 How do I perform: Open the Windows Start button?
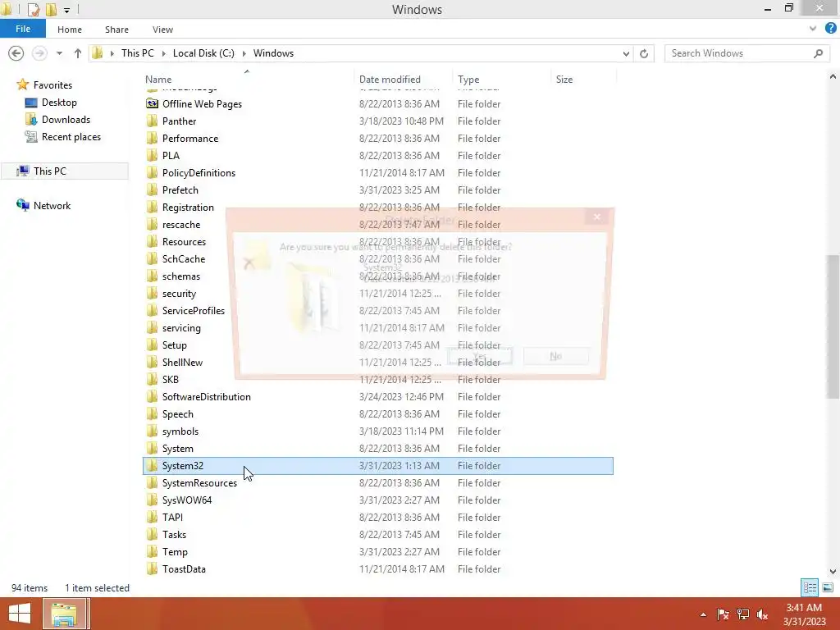[x=20, y=614]
